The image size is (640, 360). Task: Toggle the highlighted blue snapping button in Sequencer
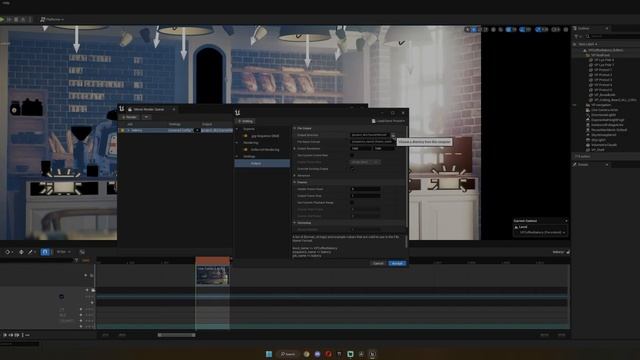[x=45, y=252]
